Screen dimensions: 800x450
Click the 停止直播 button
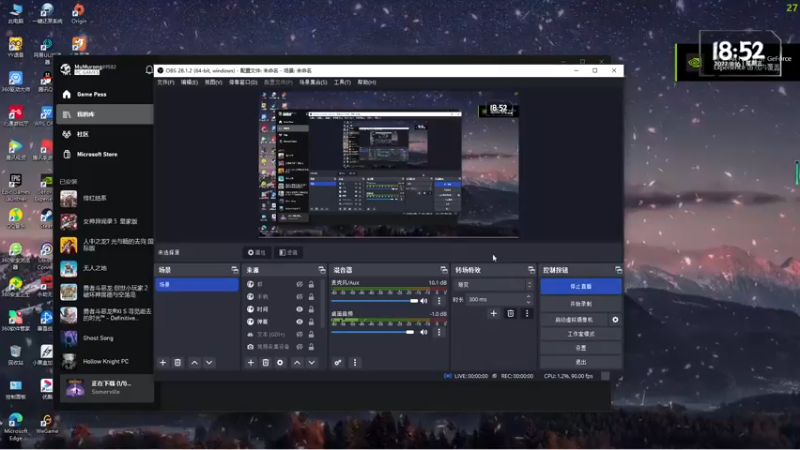[581, 287]
